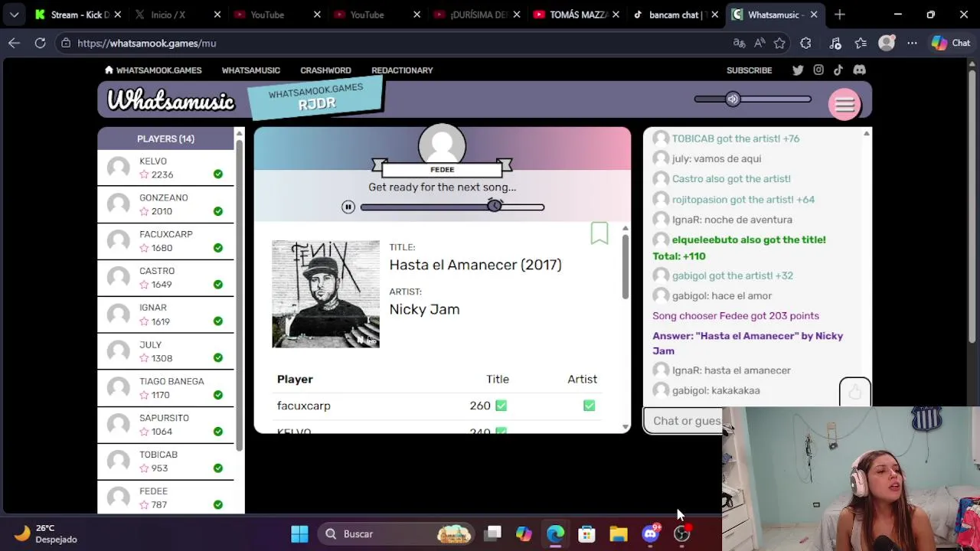This screenshot has width=980, height=551.
Task: Switch to the TOMÁS MAZZA browser tab
Action: point(577,15)
